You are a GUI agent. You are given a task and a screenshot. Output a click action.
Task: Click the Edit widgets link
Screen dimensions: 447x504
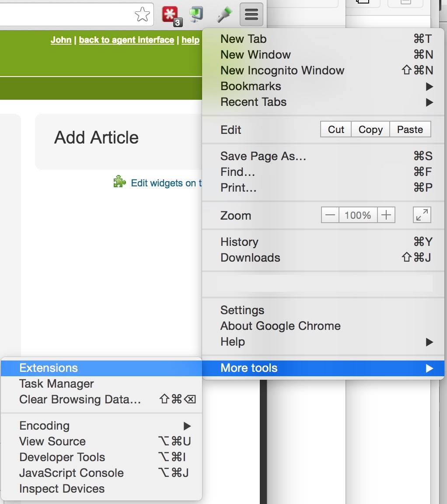tap(166, 183)
